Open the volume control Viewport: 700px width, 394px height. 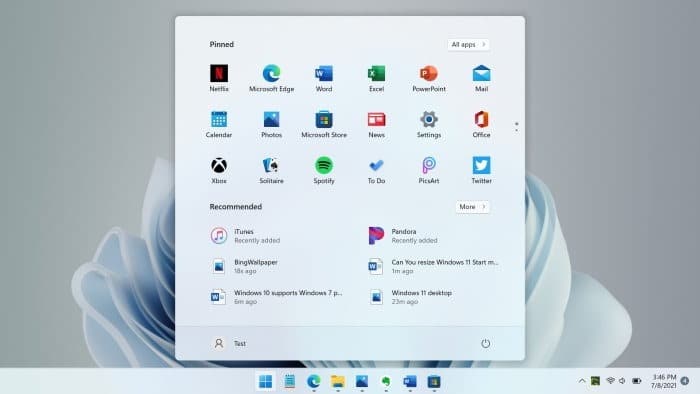(622, 381)
